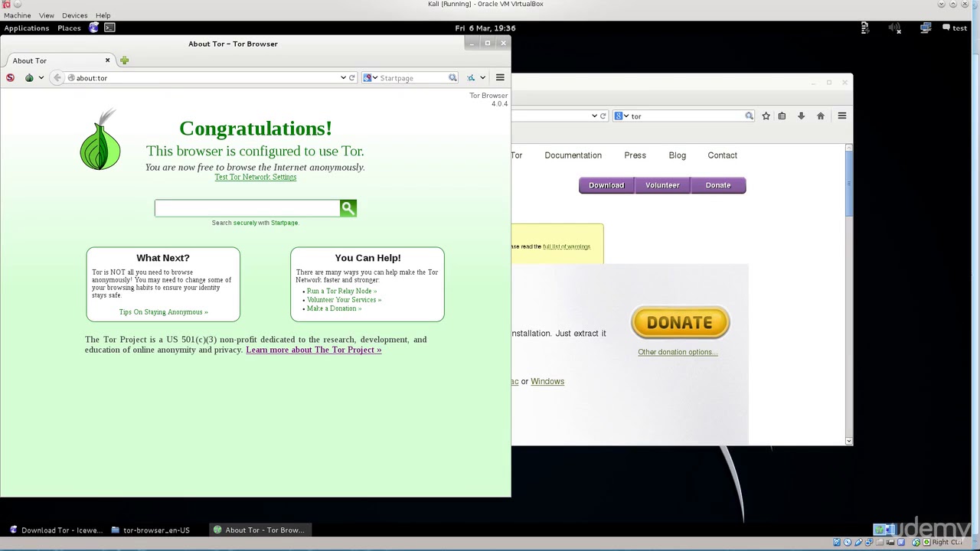The image size is (980, 551).
Task: Click the HTTPS Everywhere toolbar icon
Action: coord(471,77)
